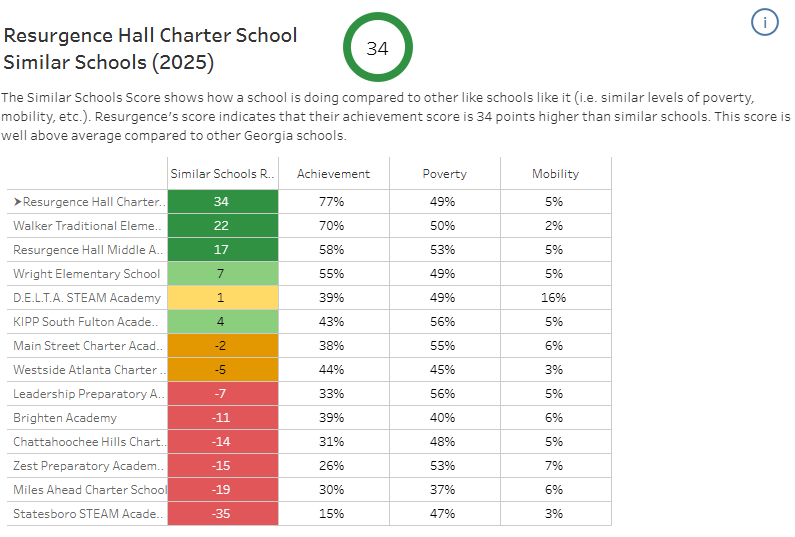Click the light green cell showing 7
Viewport: 795px width, 537px height.
(x=221, y=274)
